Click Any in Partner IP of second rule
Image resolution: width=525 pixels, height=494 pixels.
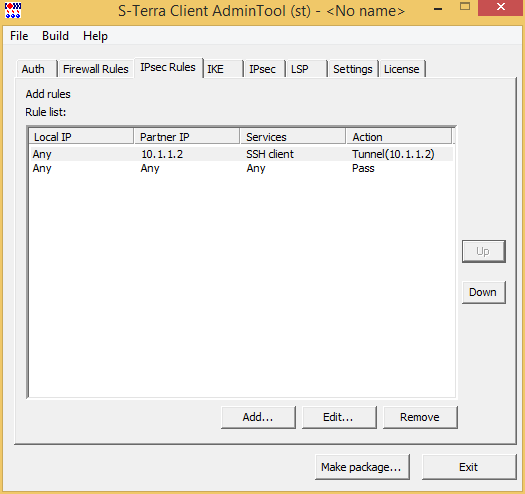150,168
